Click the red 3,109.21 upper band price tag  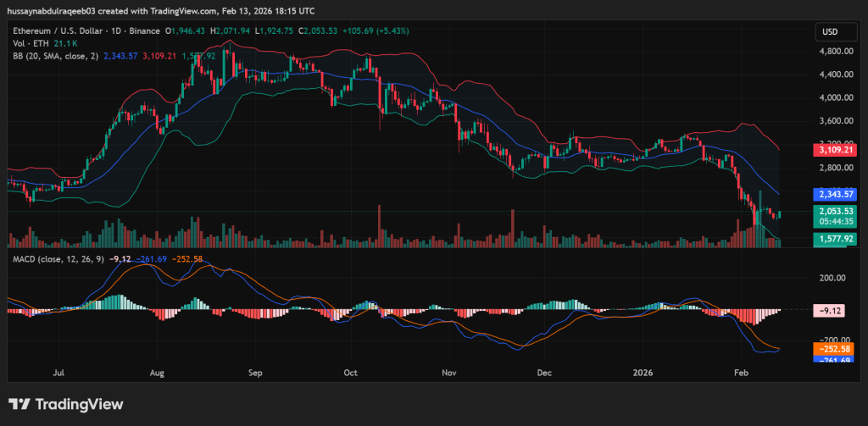(834, 150)
